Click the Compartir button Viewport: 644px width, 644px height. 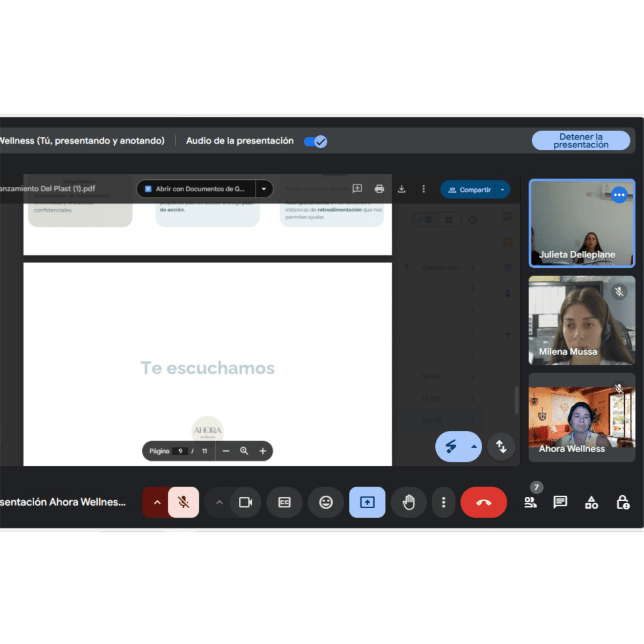(x=469, y=189)
